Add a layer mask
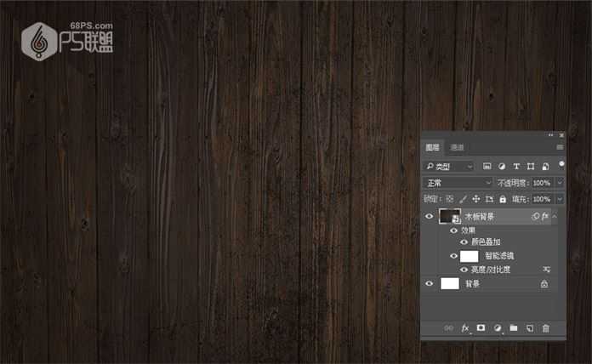The image size is (592, 364). click(481, 327)
